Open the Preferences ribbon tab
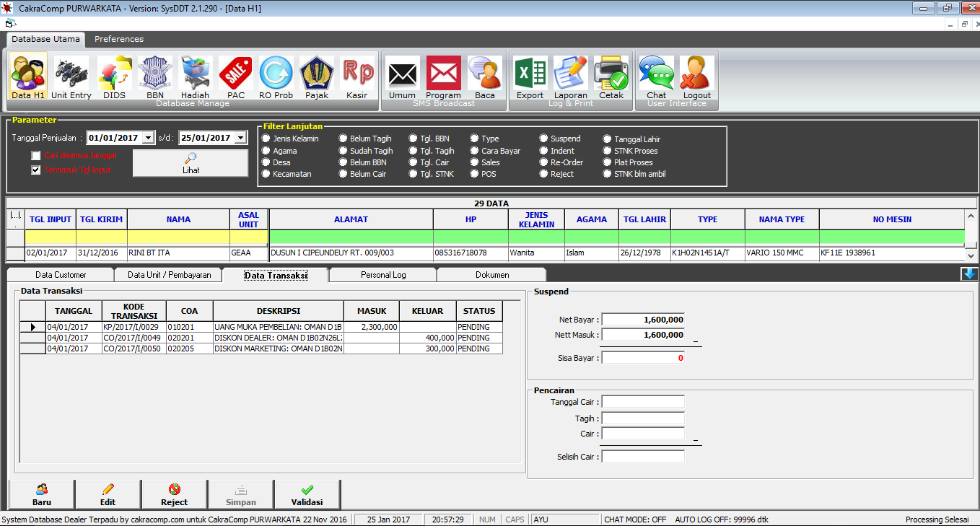980x526 pixels. (x=119, y=39)
